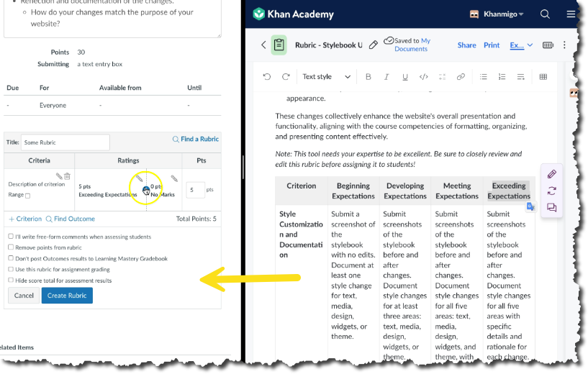588x374 pixels.
Task: Click the floating edit pencil icon
Action: click(551, 174)
